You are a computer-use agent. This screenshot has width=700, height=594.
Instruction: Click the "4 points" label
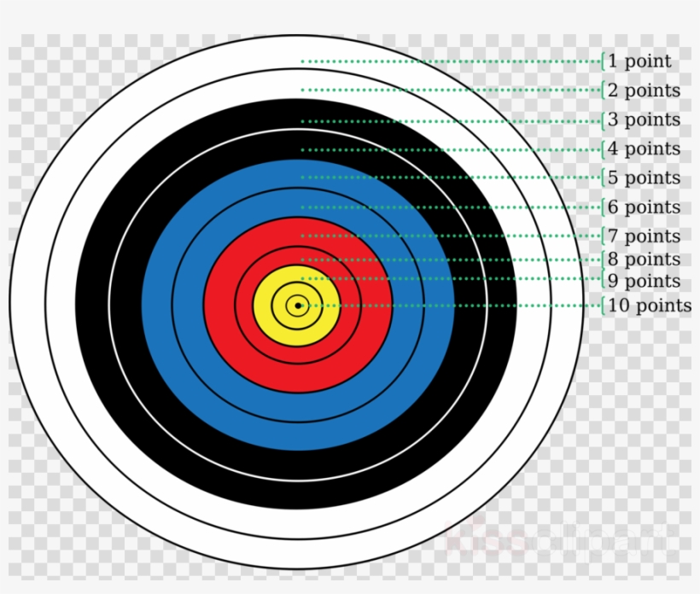click(644, 148)
